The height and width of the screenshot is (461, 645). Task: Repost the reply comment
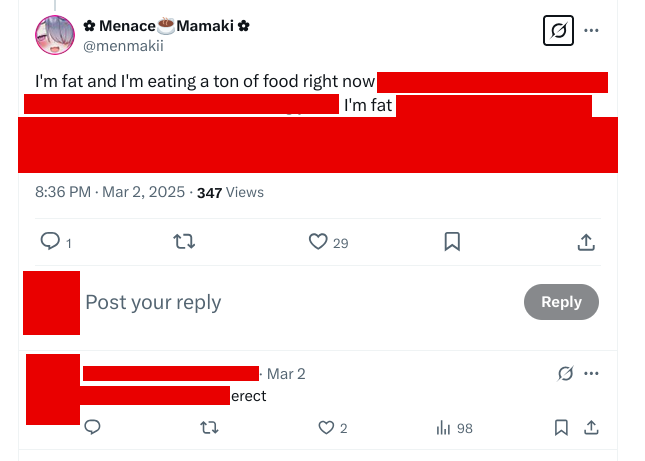209,428
